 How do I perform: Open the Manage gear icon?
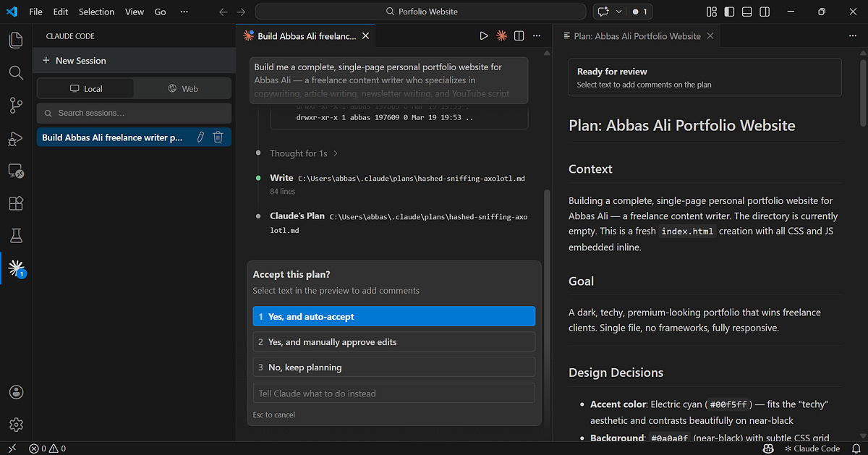tap(16, 424)
